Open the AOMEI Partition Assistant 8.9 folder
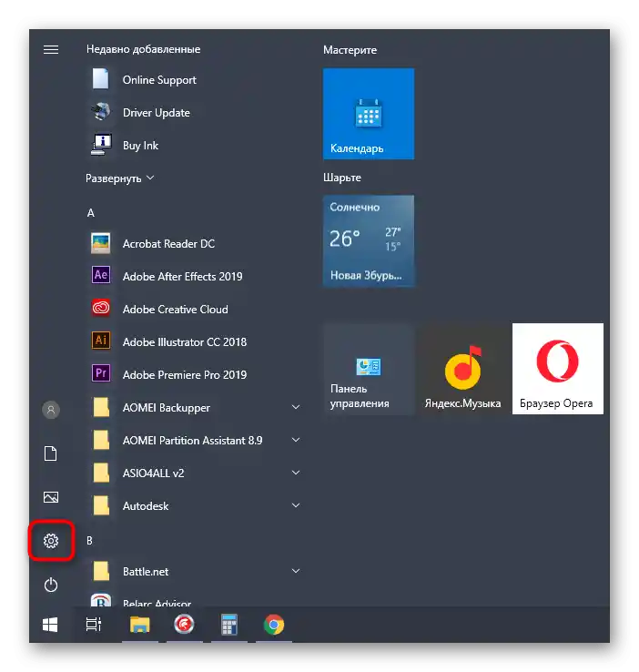Viewport: 639px width, 672px height. 195,440
